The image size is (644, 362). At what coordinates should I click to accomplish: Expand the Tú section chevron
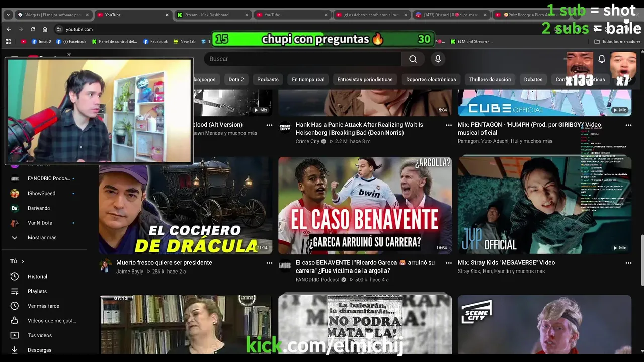click(x=23, y=261)
